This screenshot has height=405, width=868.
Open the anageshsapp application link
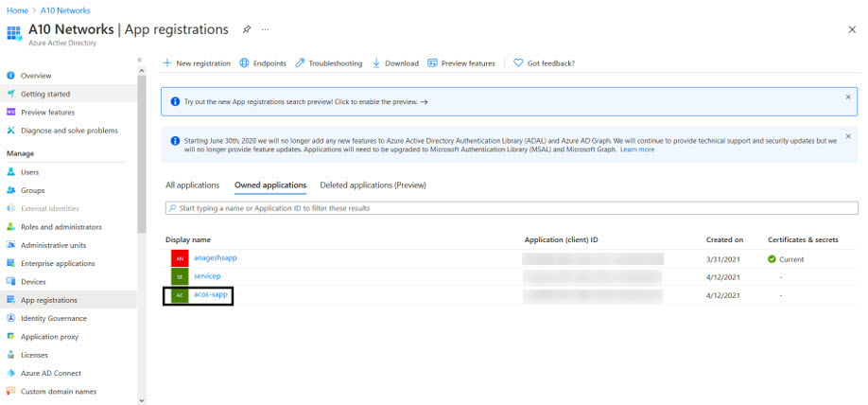point(216,257)
